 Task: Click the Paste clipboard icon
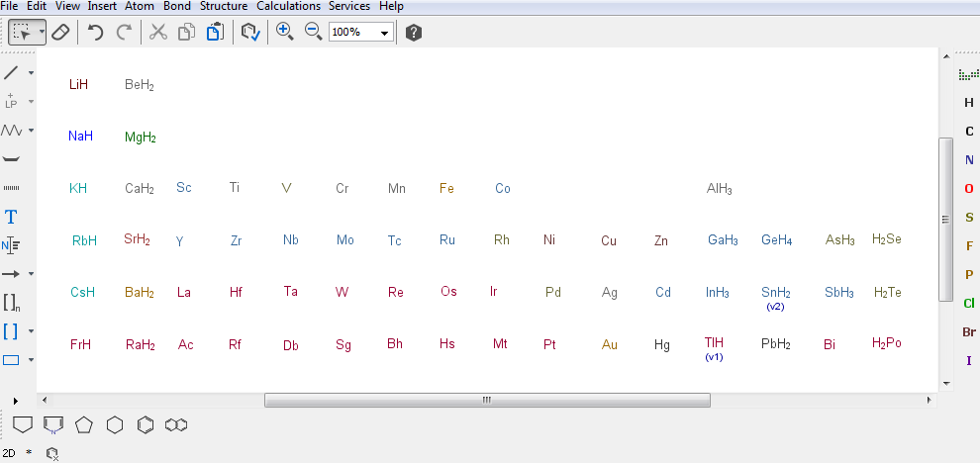click(214, 33)
